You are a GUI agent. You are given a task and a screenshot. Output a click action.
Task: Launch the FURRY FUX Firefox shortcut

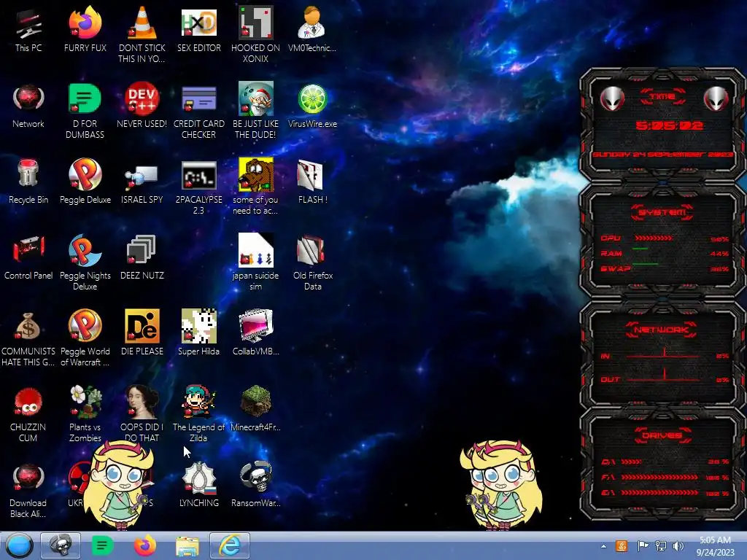[85, 29]
